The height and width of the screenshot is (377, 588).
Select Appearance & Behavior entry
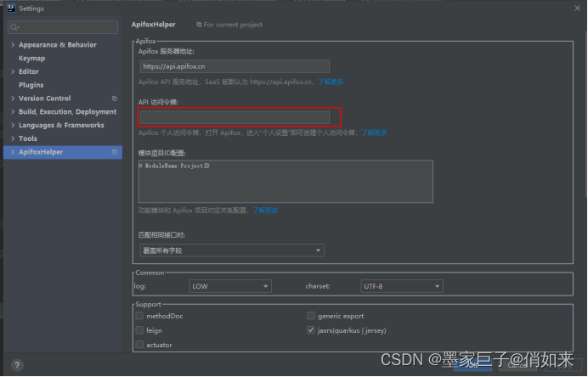pos(58,45)
